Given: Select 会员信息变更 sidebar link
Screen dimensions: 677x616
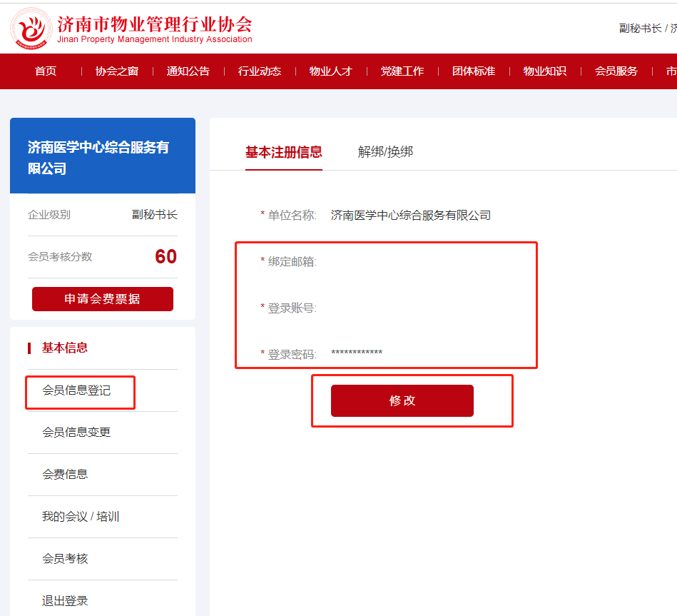Looking at the screenshot, I should click(x=77, y=433).
